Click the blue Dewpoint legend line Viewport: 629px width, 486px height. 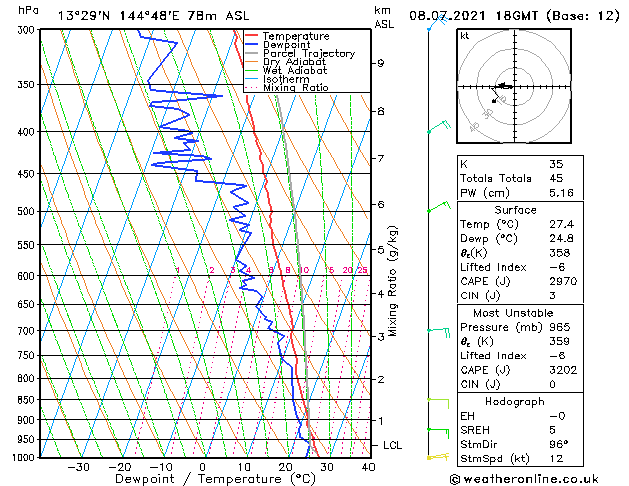251,45
